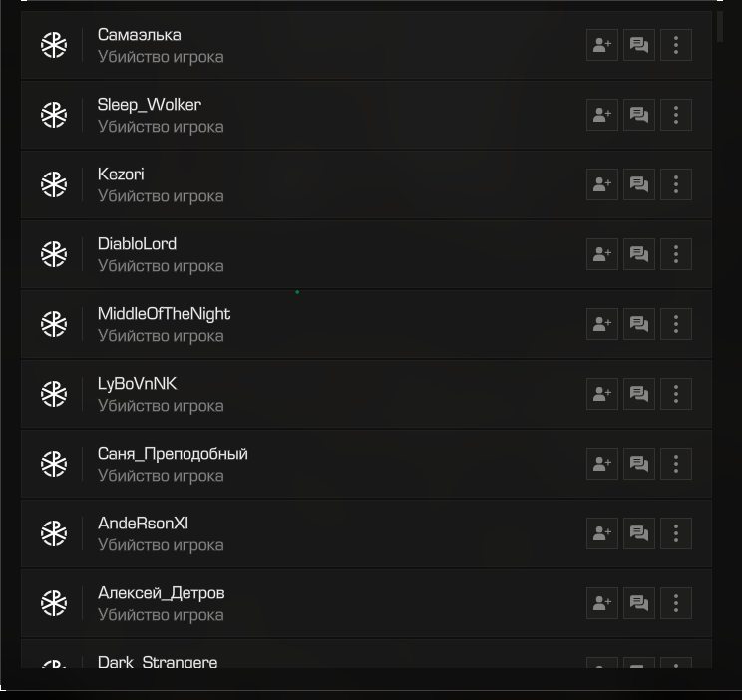Viewport: 742px width, 700px height.
Task: Open more options for Алексей_Детров
Action: coord(676,603)
